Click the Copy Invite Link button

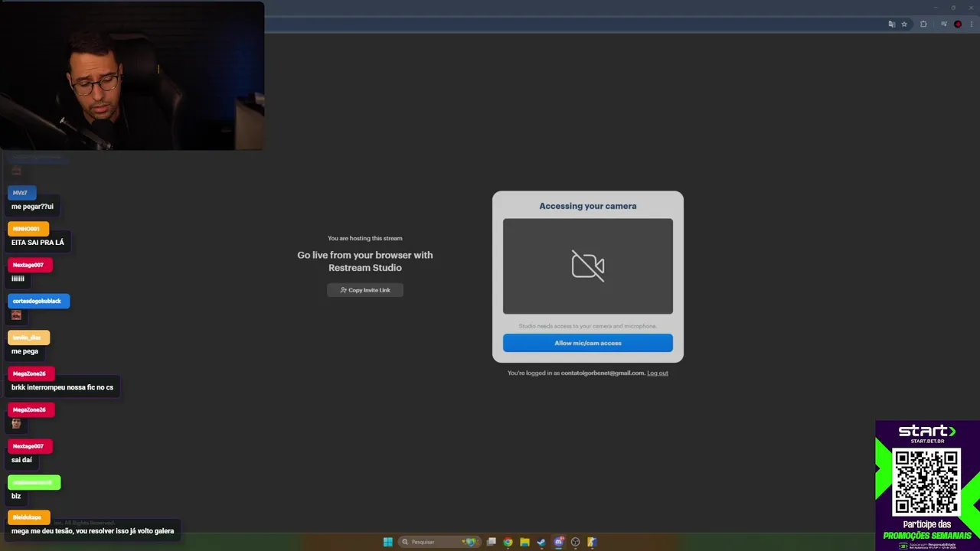(x=365, y=290)
